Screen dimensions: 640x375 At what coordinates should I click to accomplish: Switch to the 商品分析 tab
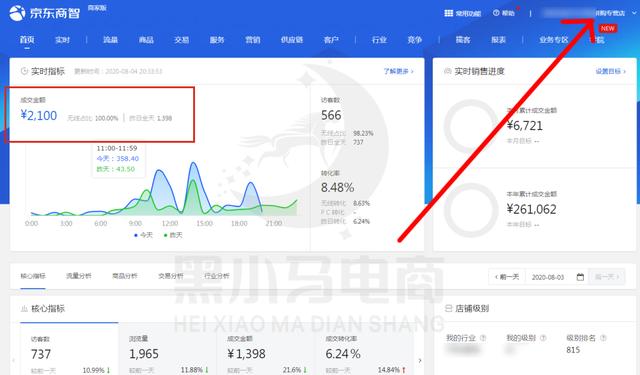pyautogui.click(x=125, y=276)
